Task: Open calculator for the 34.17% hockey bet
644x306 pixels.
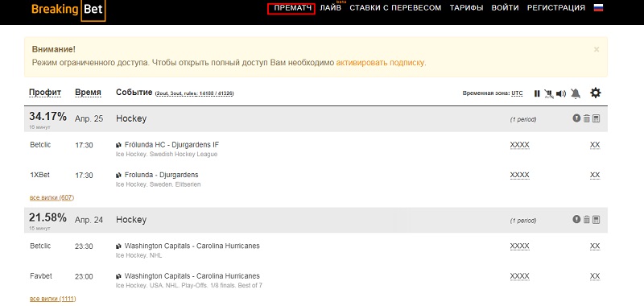Action: 597,118
